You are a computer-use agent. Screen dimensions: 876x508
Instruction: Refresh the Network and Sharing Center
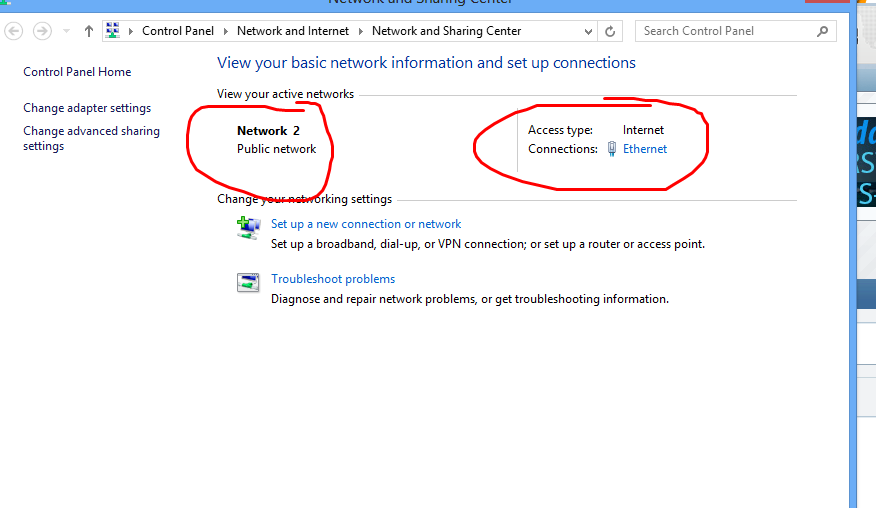pyautogui.click(x=610, y=31)
